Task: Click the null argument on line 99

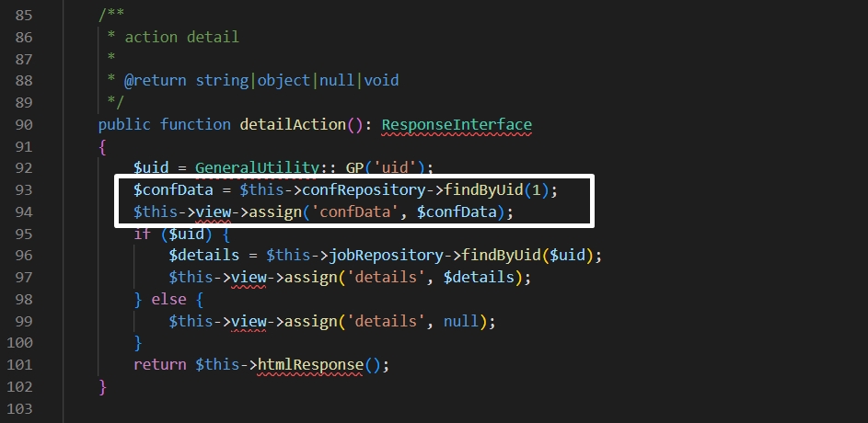Action: pos(461,321)
